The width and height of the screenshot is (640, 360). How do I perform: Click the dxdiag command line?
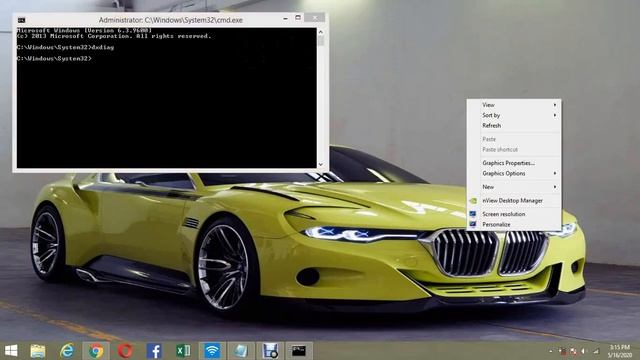[65, 47]
